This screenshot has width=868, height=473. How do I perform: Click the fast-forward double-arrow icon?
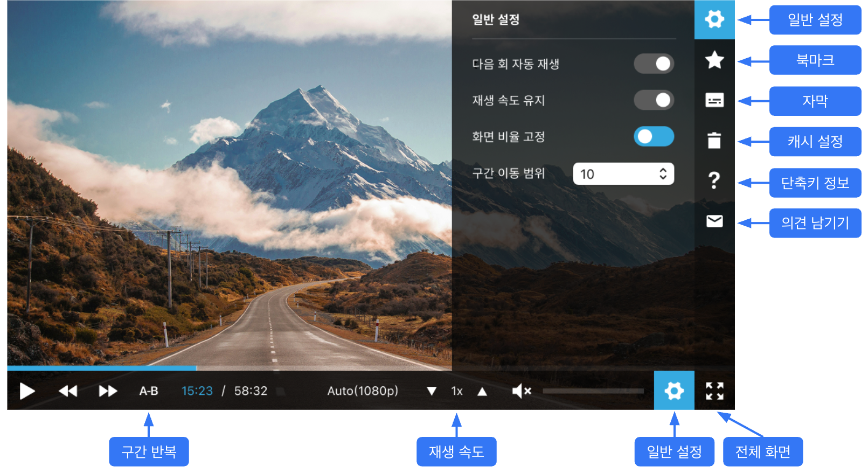[108, 391]
